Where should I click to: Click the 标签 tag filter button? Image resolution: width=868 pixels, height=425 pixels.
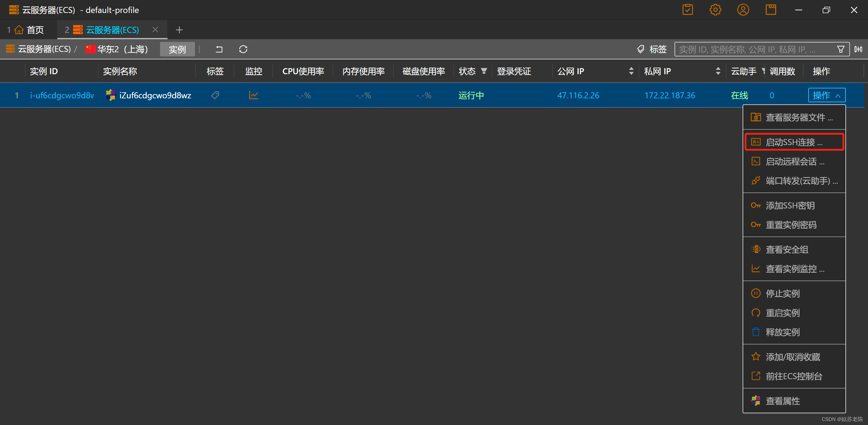tap(652, 49)
